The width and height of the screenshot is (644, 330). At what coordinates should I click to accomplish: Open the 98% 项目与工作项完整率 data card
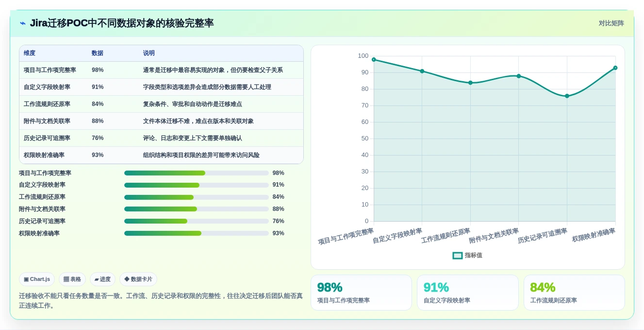[x=361, y=293]
